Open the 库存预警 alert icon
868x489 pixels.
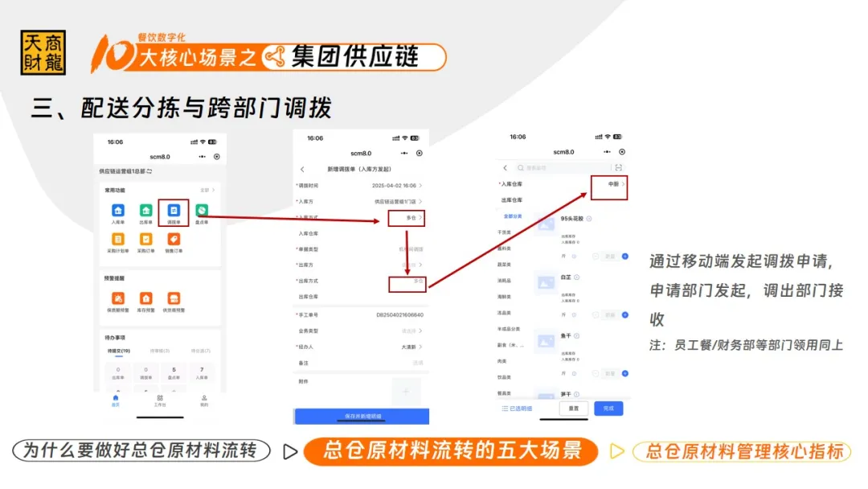[145, 298]
